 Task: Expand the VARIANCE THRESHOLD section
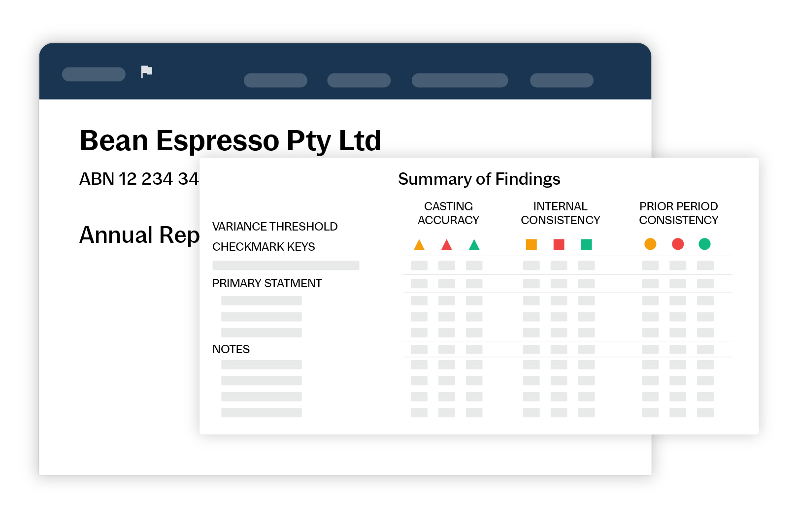click(x=275, y=227)
